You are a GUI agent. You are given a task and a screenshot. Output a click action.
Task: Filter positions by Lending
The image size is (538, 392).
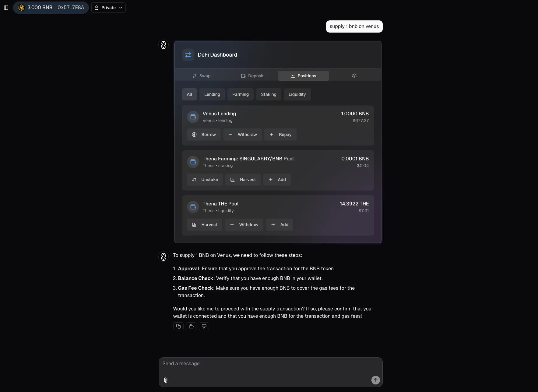coord(212,94)
